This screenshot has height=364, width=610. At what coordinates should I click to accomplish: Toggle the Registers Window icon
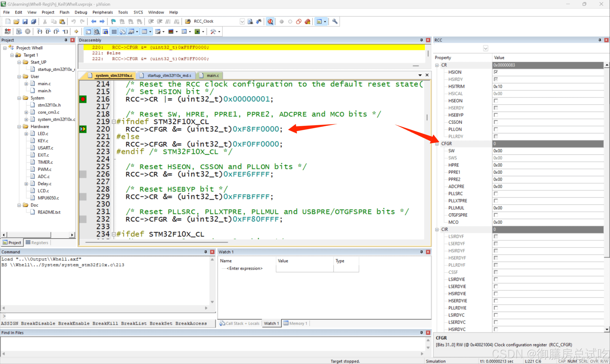point(114,31)
